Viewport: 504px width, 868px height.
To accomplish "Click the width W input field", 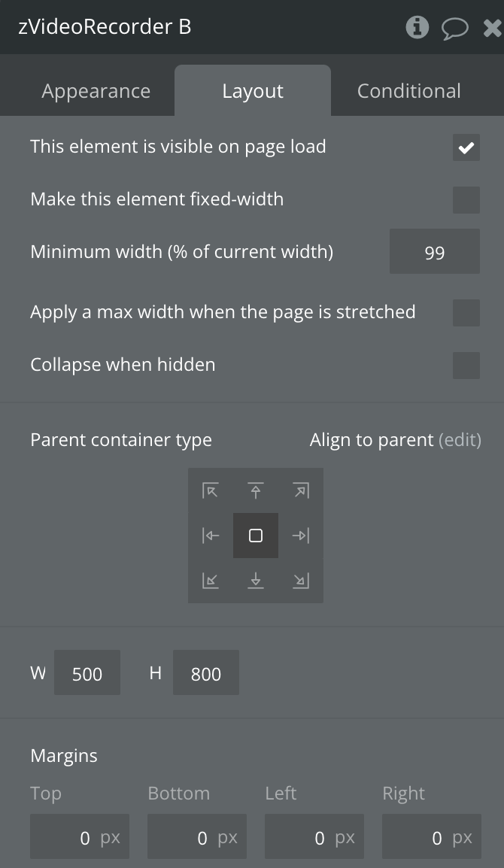I will pos(87,673).
